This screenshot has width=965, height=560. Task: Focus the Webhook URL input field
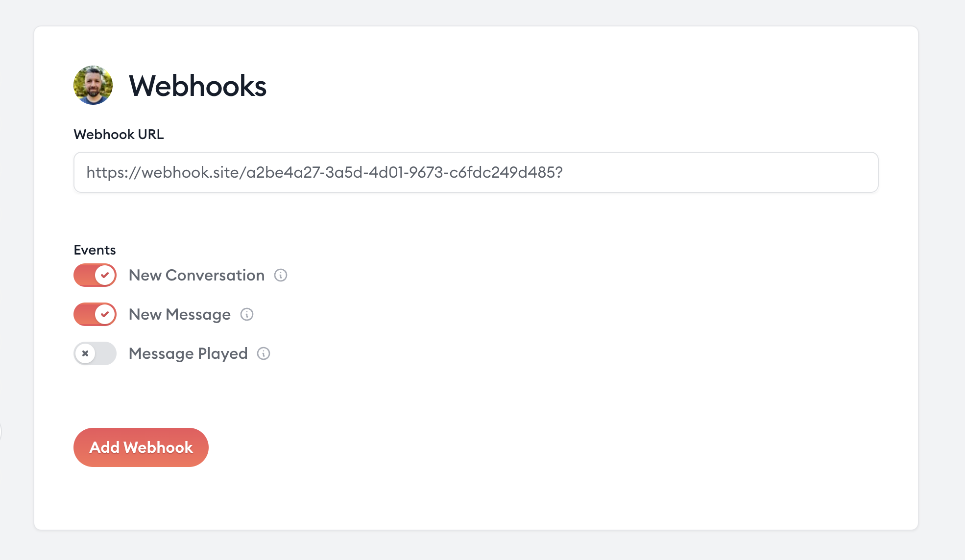[x=476, y=172]
